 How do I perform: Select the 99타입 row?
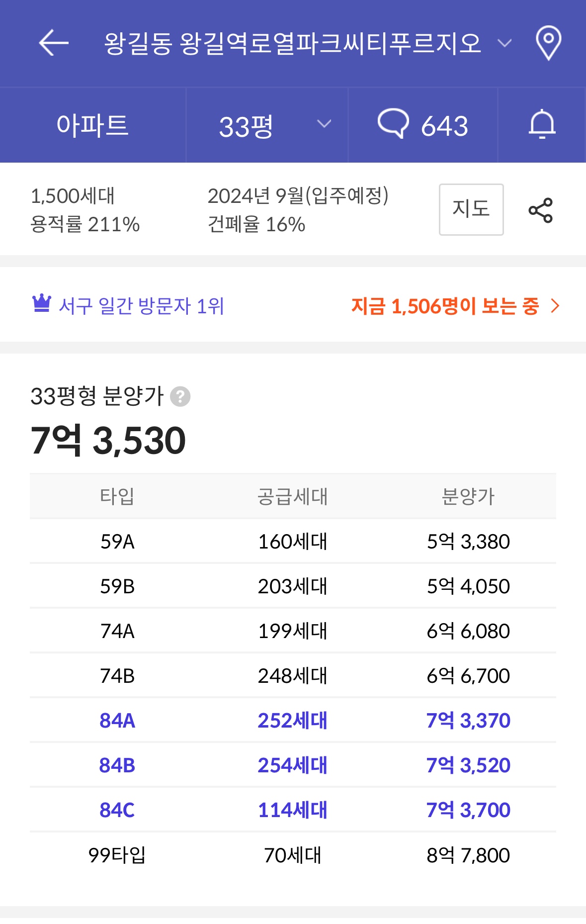click(x=293, y=855)
